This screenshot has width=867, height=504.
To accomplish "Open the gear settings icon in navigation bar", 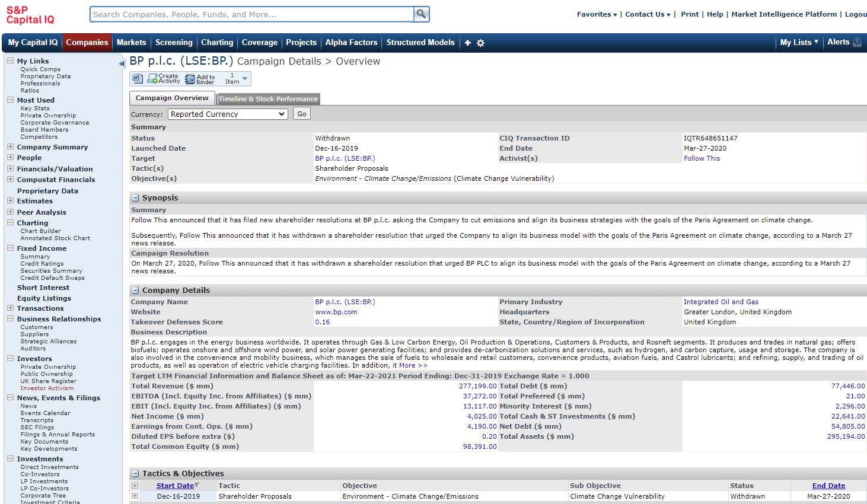I will click(x=480, y=43).
